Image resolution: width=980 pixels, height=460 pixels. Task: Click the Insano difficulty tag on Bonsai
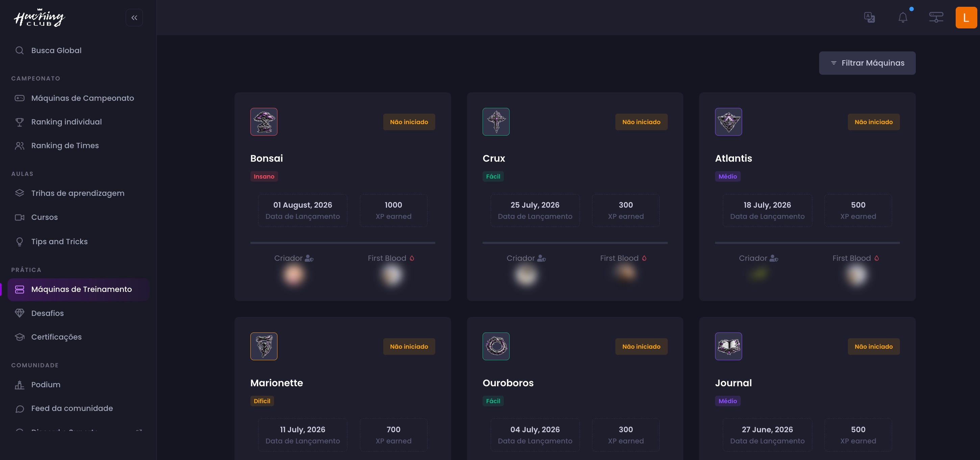pos(264,176)
